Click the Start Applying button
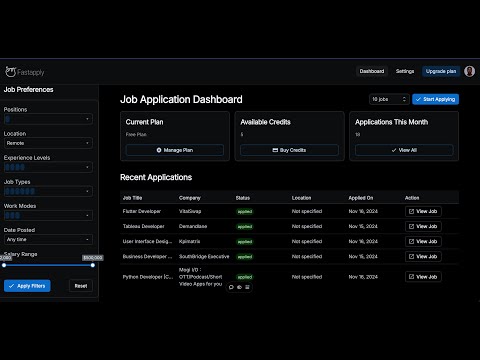 click(x=435, y=99)
